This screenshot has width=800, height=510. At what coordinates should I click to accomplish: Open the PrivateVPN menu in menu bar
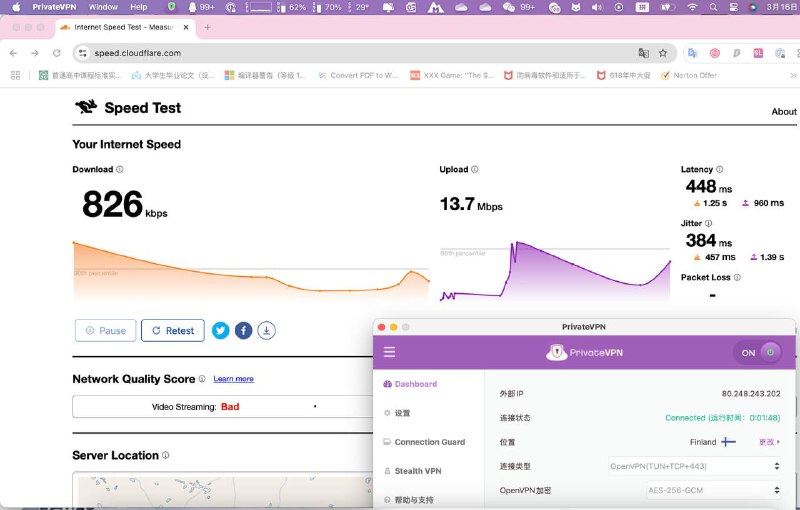coord(54,7)
